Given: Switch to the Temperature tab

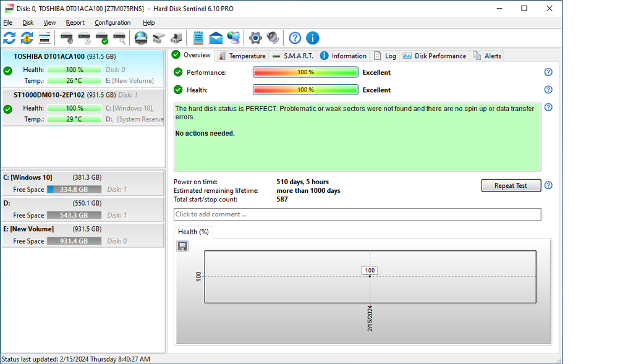Looking at the screenshot, I should [242, 56].
